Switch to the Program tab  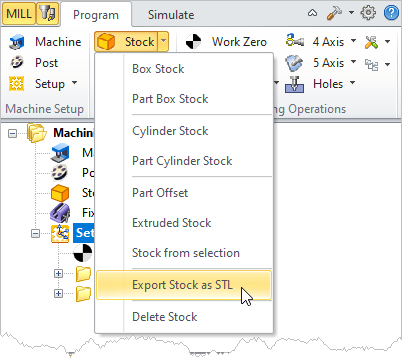[x=96, y=15]
